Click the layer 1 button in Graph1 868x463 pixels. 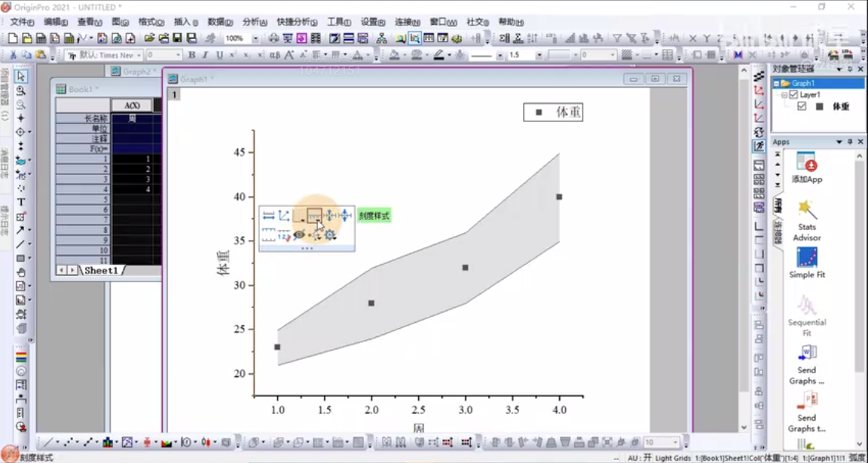(x=174, y=95)
